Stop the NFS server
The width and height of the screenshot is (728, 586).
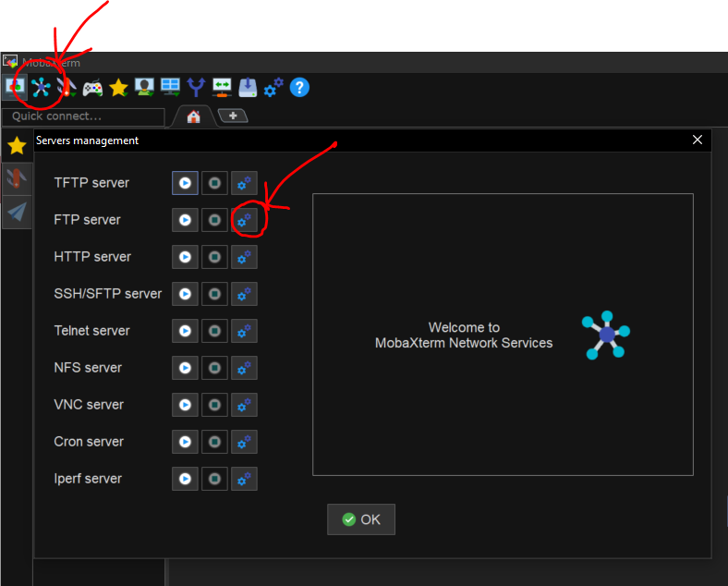pyautogui.click(x=214, y=368)
